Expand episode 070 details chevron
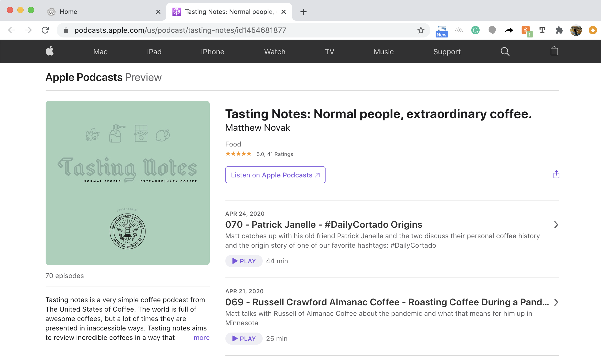The width and height of the screenshot is (601, 364). click(556, 225)
